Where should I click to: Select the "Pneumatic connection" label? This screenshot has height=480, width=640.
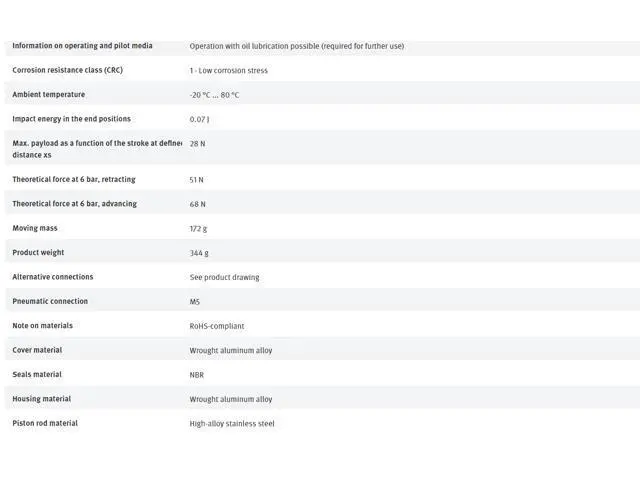[x=50, y=301]
